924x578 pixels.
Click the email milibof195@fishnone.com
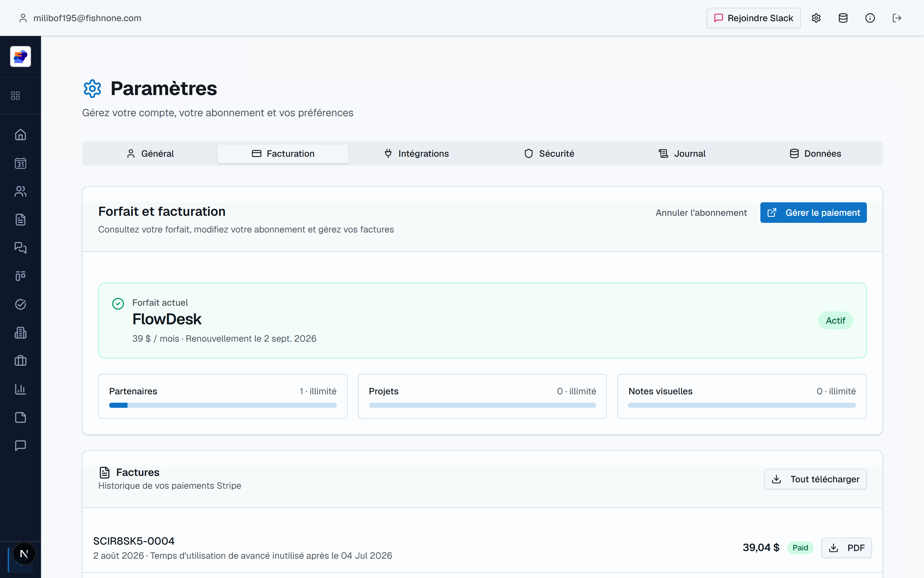(x=88, y=18)
